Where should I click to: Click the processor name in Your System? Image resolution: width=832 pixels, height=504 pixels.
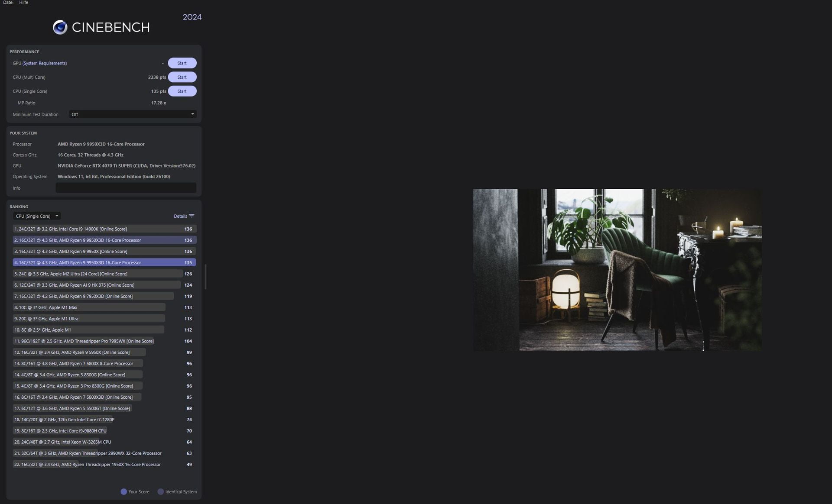[101, 144]
